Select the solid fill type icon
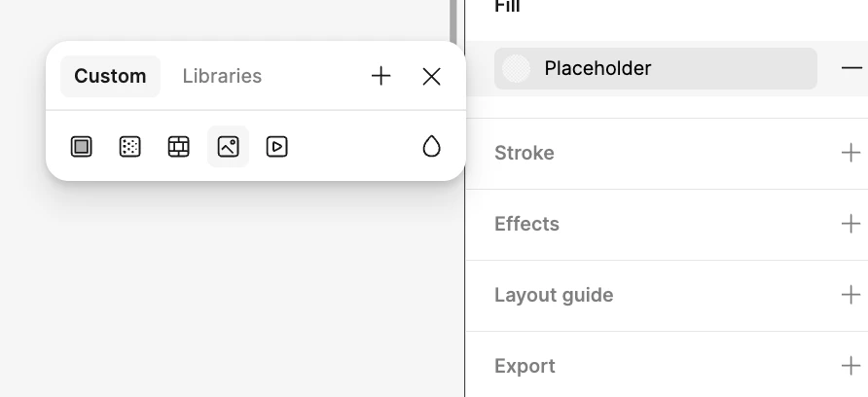The image size is (868, 397). coord(82,147)
